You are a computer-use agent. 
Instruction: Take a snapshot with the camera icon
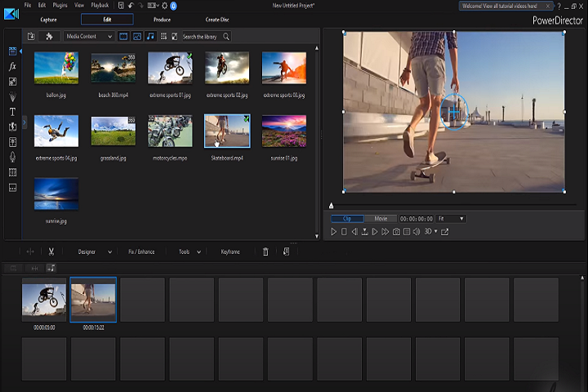click(395, 232)
